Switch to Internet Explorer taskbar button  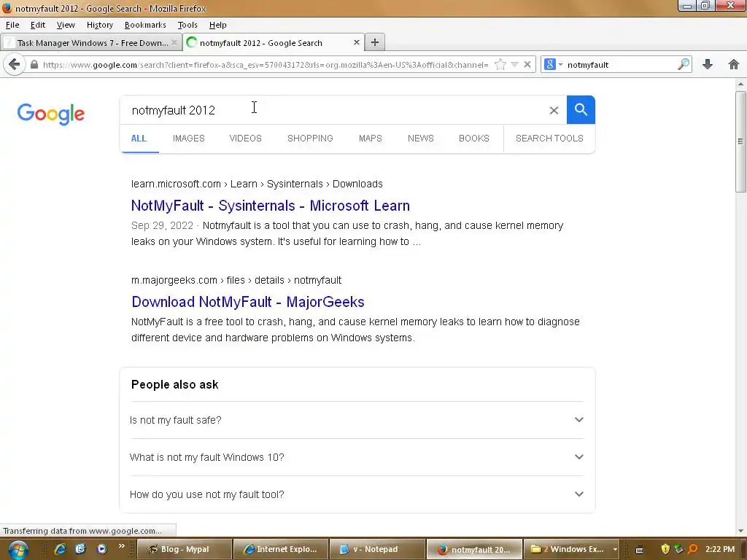coord(281,549)
